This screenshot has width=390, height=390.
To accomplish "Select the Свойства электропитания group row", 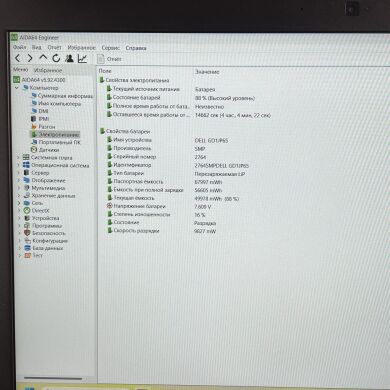I will point(134,80).
